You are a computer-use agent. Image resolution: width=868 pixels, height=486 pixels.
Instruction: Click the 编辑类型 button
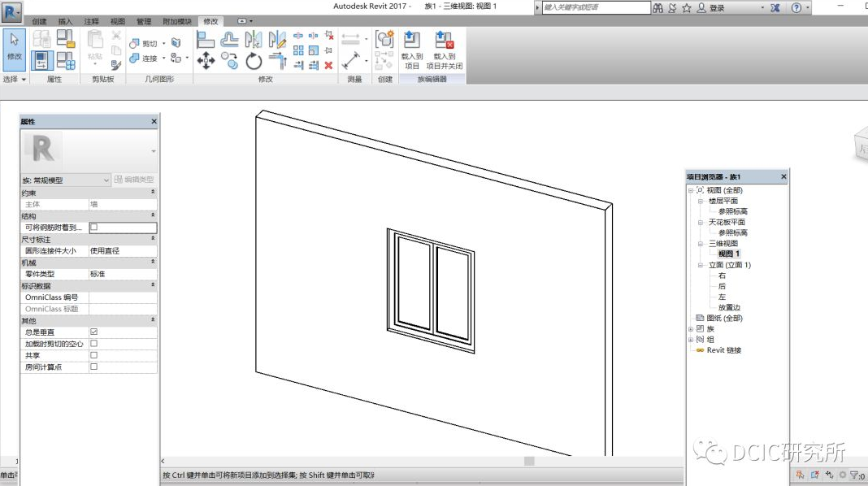coord(135,180)
